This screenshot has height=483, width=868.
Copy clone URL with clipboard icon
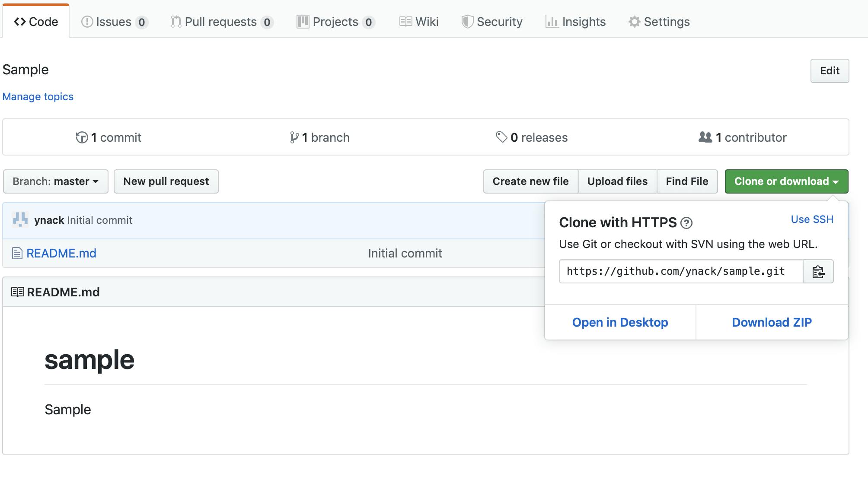click(x=818, y=272)
